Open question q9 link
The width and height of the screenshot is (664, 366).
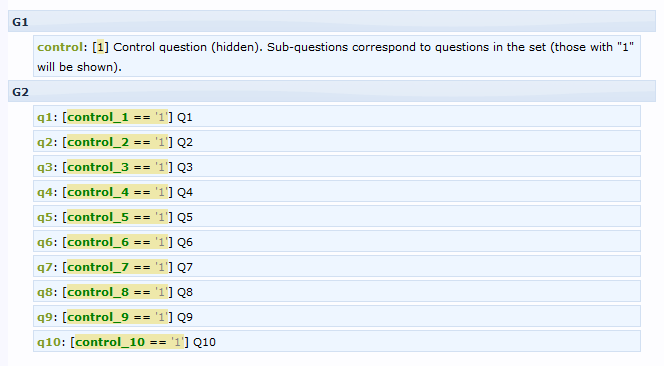[x=44, y=317]
